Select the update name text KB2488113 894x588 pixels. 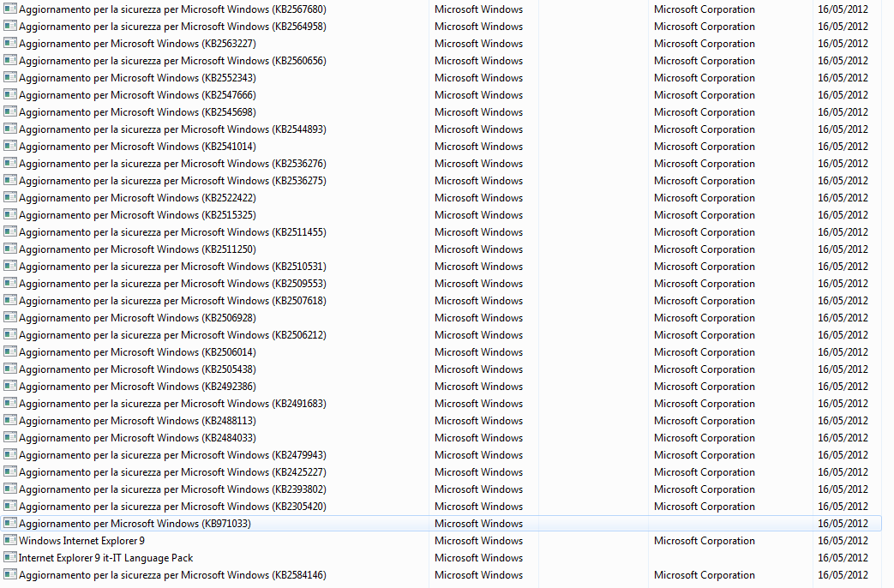(137, 421)
